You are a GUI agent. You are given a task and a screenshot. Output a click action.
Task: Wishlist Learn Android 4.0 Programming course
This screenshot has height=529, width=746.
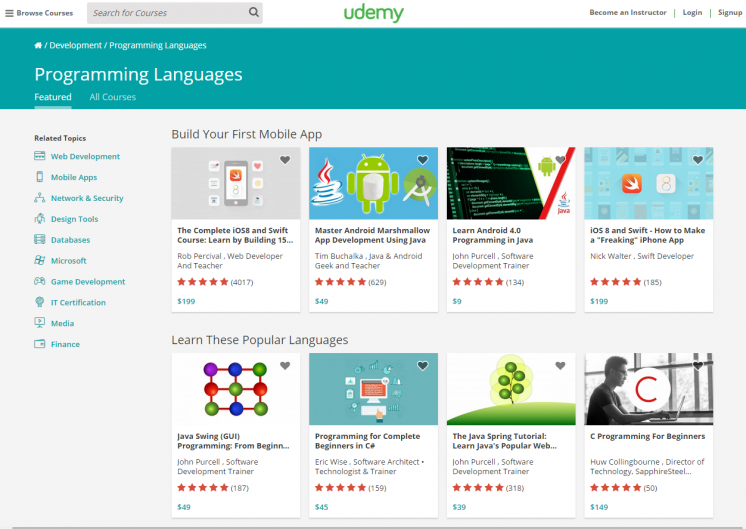coord(560,160)
